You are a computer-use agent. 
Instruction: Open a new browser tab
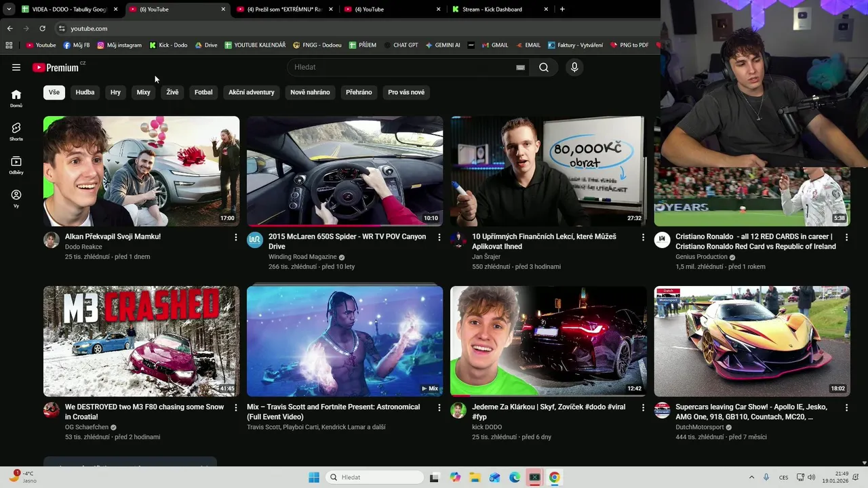[x=562, y=9]
